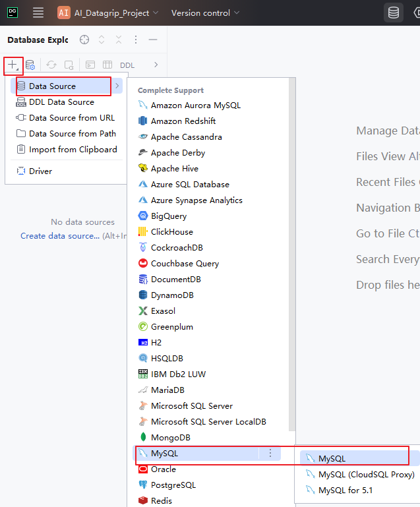Select Amazon Aurora MySQL

tap(207, 105)
